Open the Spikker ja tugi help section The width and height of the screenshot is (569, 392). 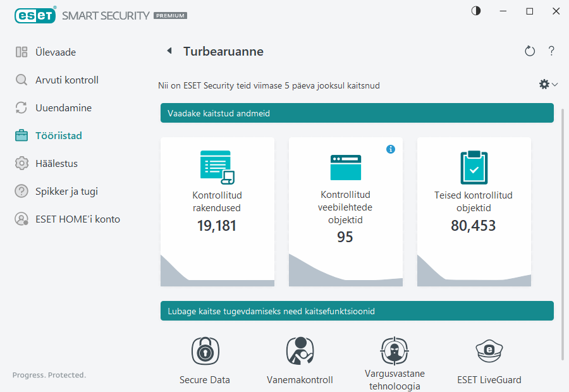coord(20,191)
